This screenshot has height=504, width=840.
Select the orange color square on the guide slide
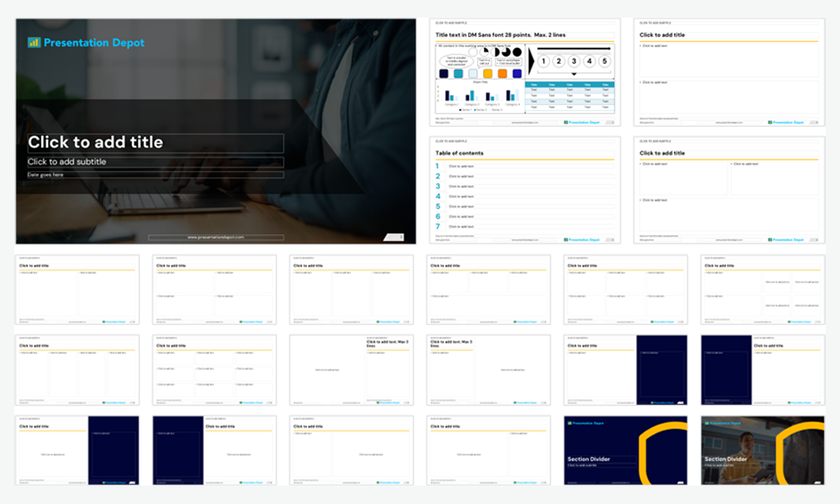502,73
